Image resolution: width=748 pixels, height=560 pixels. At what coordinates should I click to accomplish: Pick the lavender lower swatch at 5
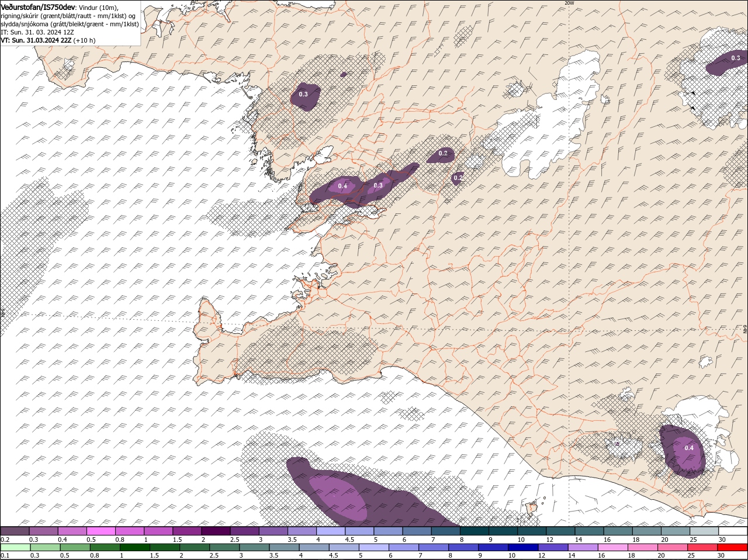coord(374,547)
